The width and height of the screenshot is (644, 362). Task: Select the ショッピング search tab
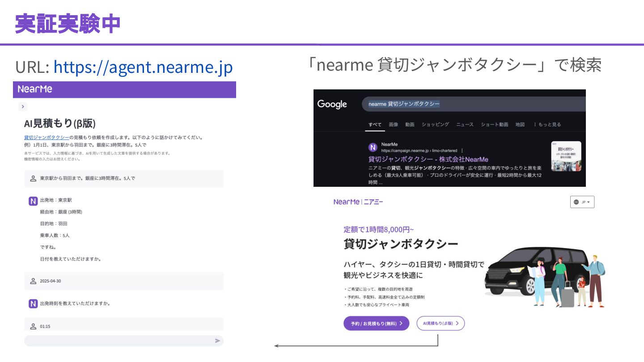coord(435,124)
